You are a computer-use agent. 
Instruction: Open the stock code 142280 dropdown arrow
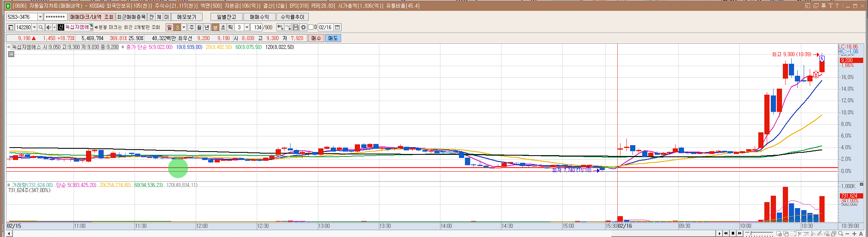pyautogui.click(x=34, y=27)
